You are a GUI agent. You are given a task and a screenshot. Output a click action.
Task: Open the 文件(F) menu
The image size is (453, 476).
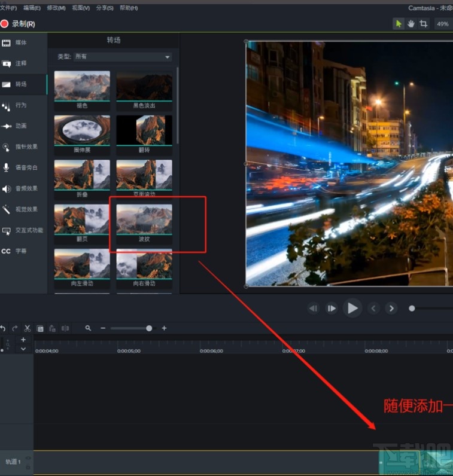coord(8,8)
